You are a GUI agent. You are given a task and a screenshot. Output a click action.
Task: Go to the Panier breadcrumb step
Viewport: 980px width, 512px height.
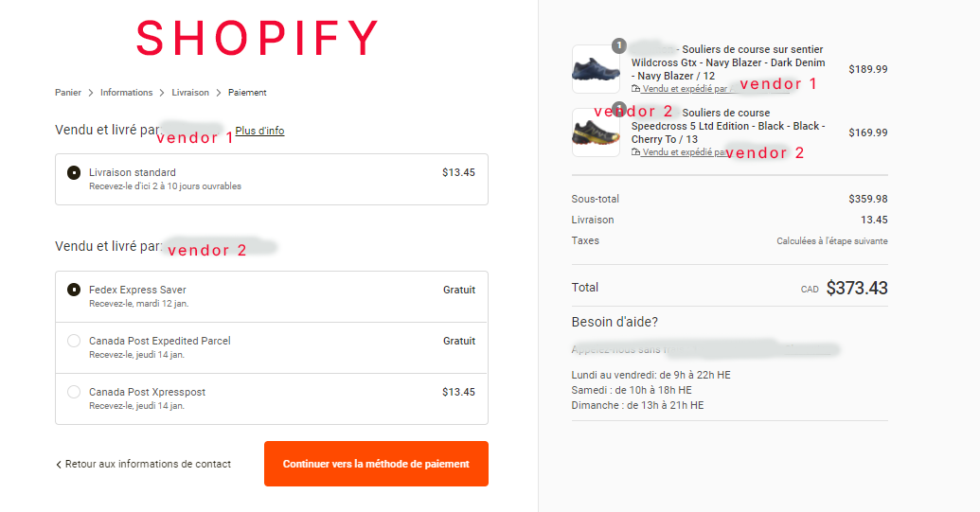click(69, 93)
